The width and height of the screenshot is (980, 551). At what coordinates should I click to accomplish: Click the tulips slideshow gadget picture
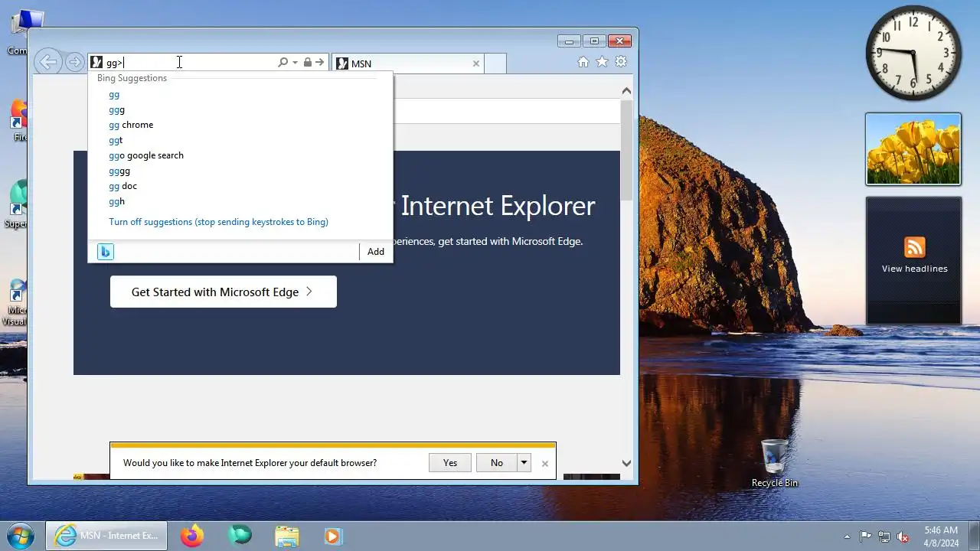coord(913,149)
